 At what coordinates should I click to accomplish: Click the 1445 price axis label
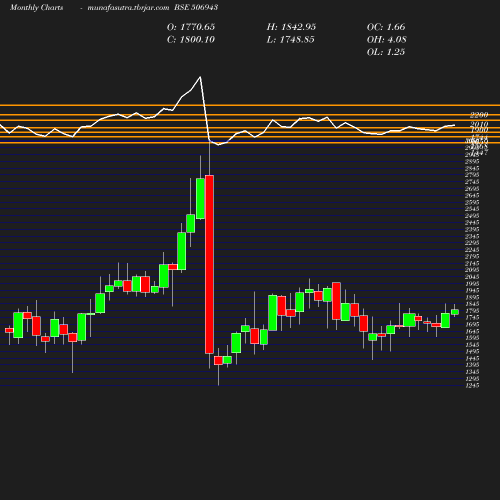(472, 358)
